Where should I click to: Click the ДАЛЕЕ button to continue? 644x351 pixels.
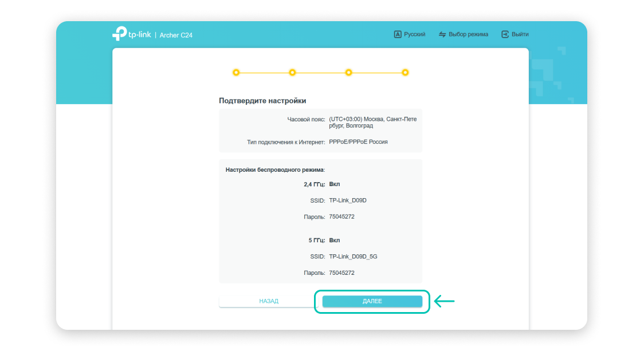tap(372, 301)
